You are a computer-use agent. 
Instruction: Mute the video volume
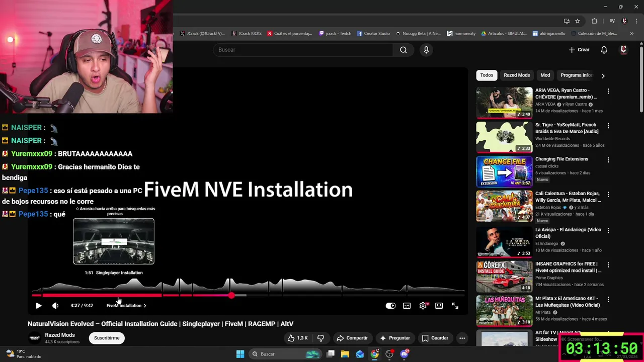[x=55, y=306]
